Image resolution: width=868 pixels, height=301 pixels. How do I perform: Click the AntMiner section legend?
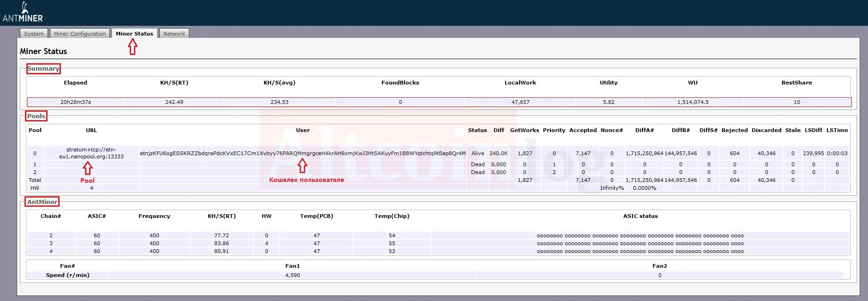click(x=42, y=202)
